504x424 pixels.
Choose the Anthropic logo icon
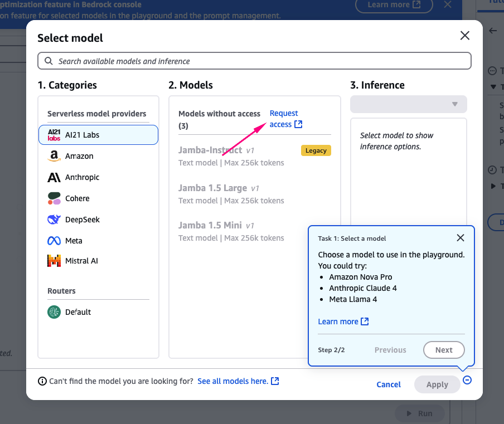(x=54, y=177)
